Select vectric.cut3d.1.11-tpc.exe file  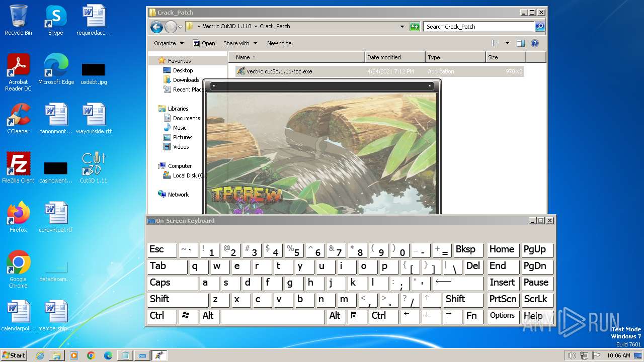[x=380, y=71]
